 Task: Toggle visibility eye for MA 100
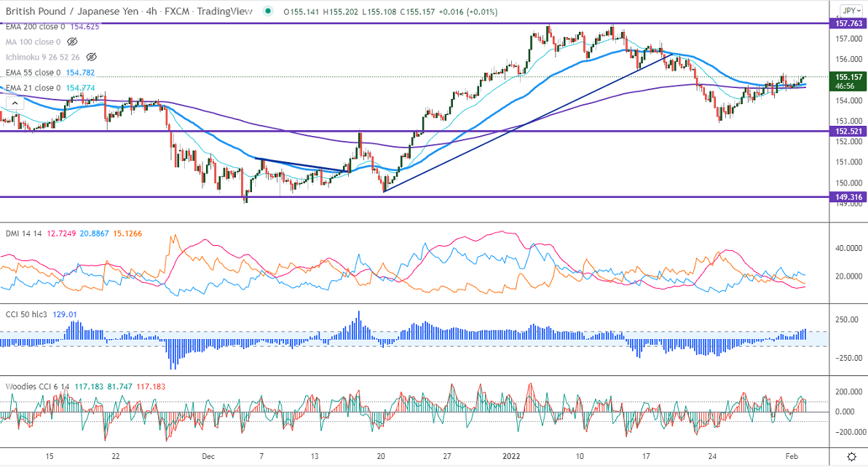pyautogui.click(x=72, y=41)
